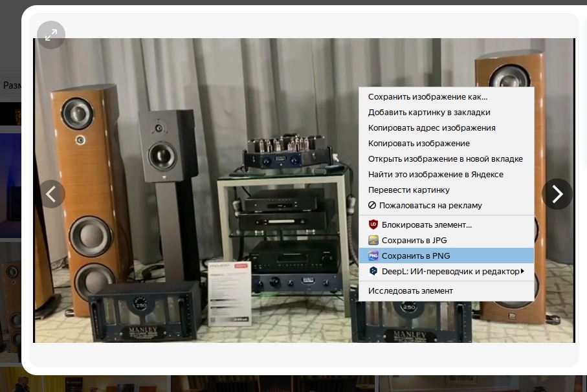Select Добавить картинку в закладки
The height and width of the screenshot is (392, 587).
tap(429, 113)
